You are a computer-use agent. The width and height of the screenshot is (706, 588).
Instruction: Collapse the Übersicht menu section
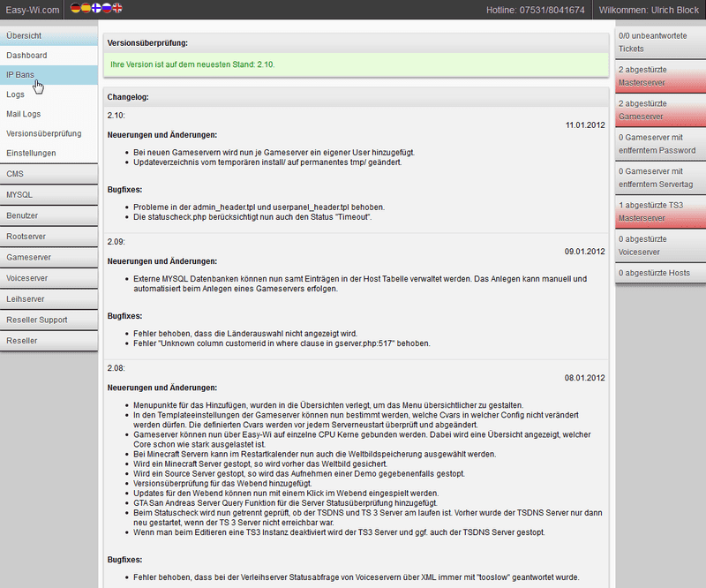49,35
